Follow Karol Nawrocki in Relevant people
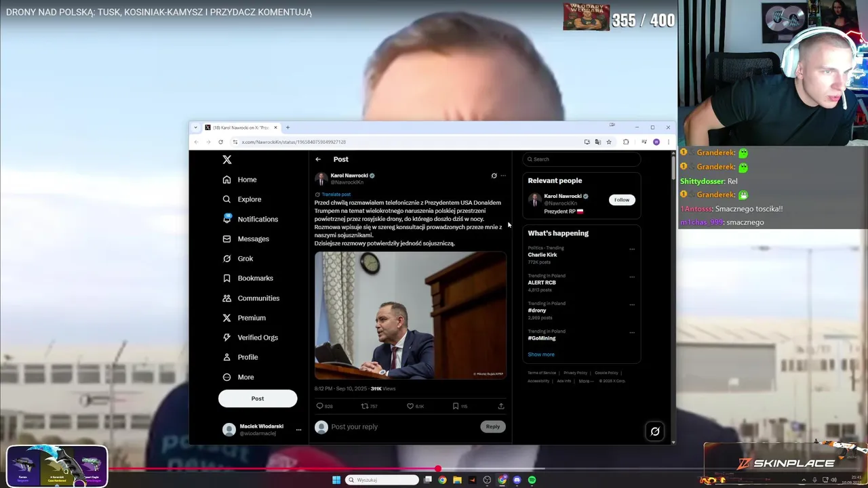The image size is (868, 488). coord(622,200)
